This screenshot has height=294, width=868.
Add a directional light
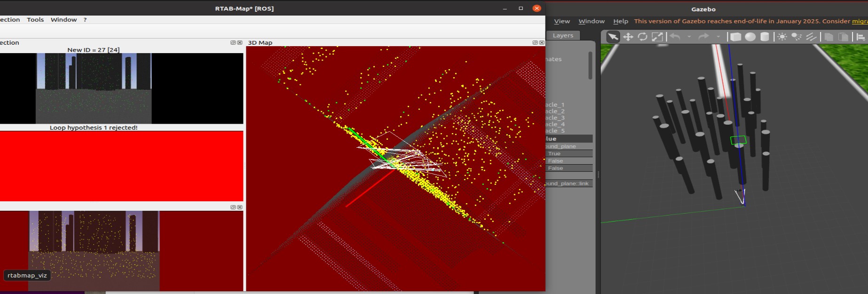click(x=811, y=37)
